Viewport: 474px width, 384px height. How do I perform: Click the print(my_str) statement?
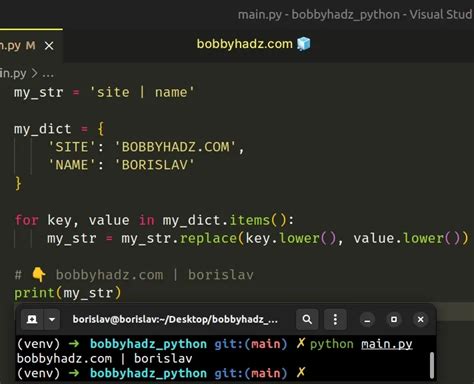68,293
